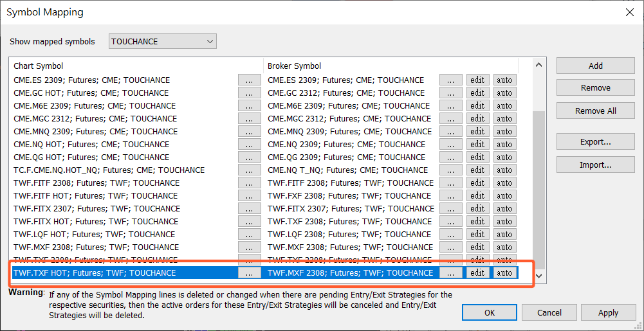Close the Symbol Mapping dialog
Viewport: 644px width, 331px height.
coord(629,12)
